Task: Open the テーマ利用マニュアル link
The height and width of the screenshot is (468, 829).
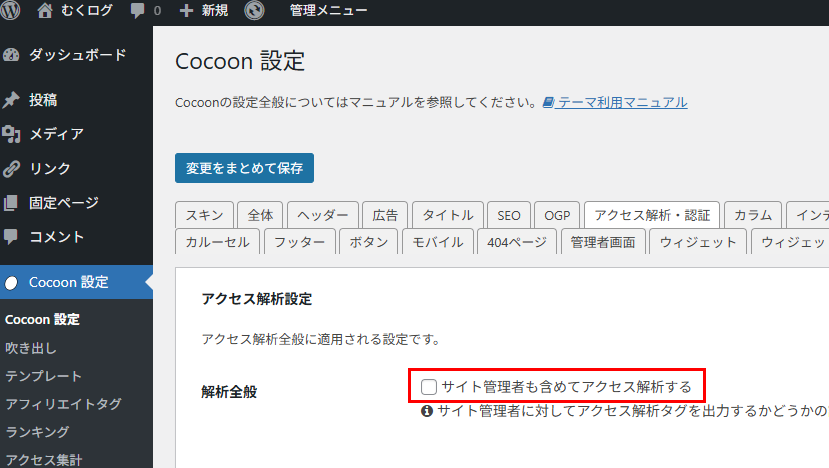Action: [622, 102]
